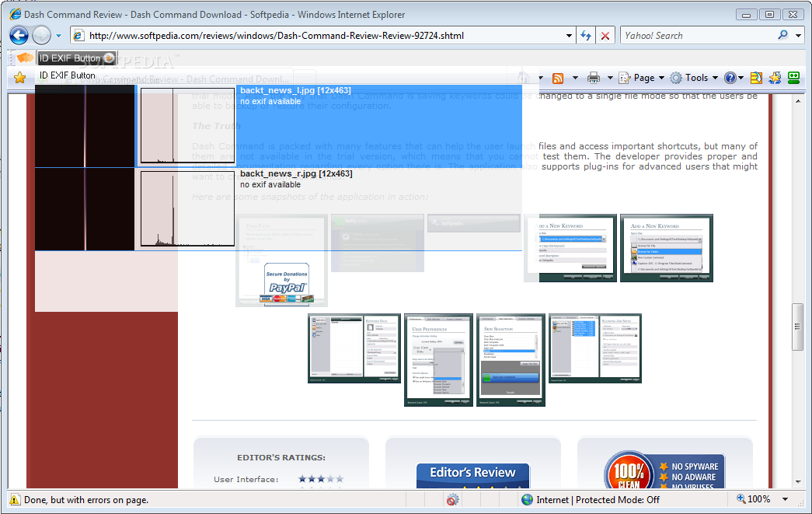The image size is (812, 514).
Task: Click into the Yahoo! Search box
Action: 698,36
